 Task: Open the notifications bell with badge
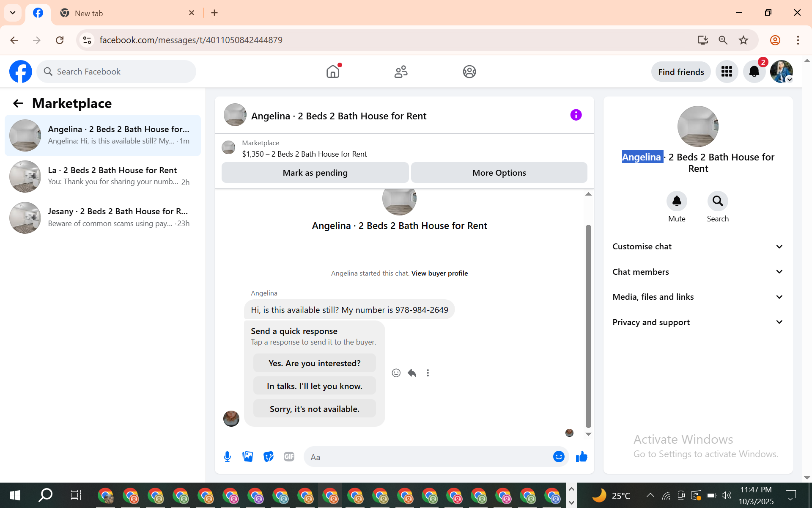coord(754,72)
